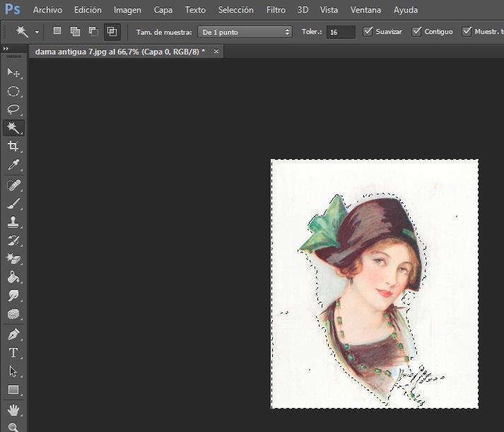Viewport: 504px width, 432px height.
Task: Open the Tam. de muestra dropdown
Action: pyautogui.click(x=245, y=32)
